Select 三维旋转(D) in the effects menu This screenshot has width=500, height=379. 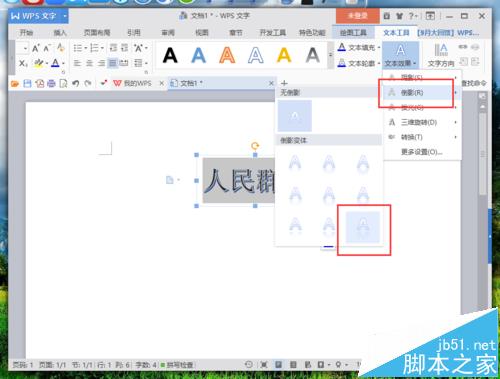[422, 122]
